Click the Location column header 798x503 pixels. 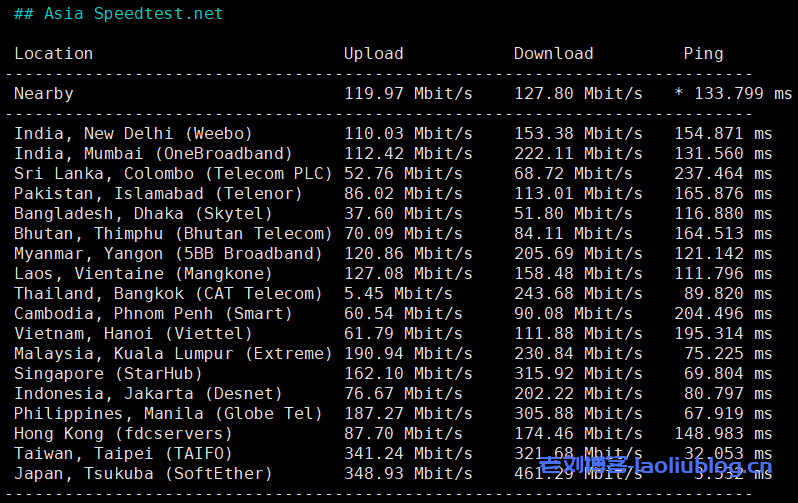point(53,54)
